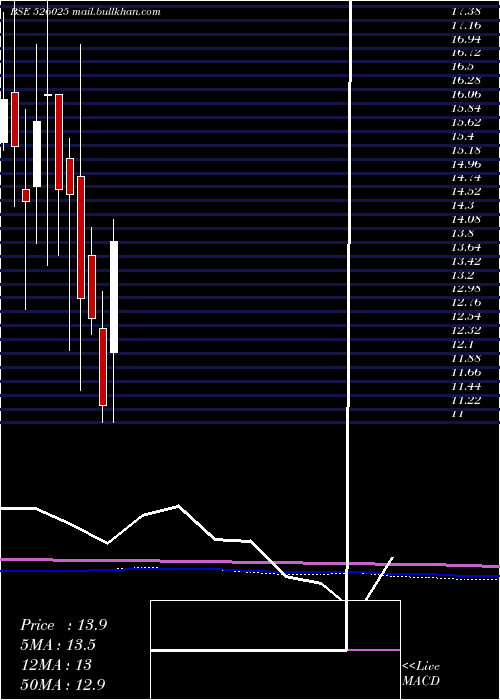
Task: Click the 12.76 price axis label
Action: click(466, 303)
